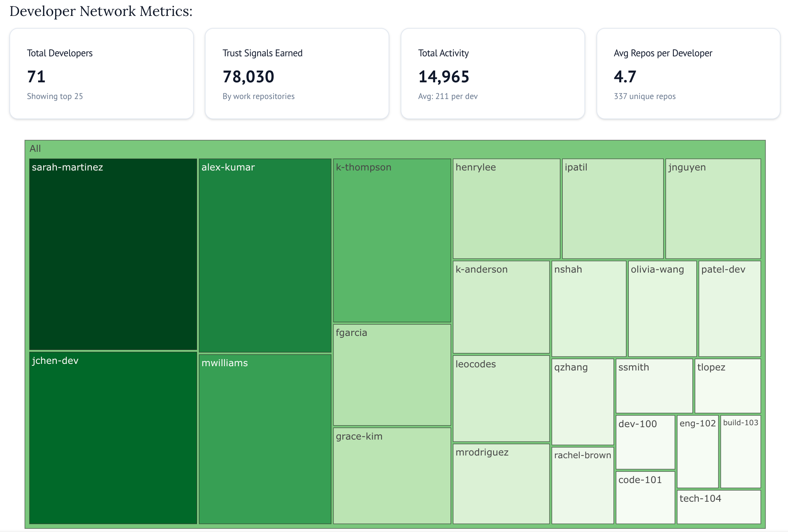Click the sarah-martinez treemap block
788x532 pixels.
(x=113, y=254)
